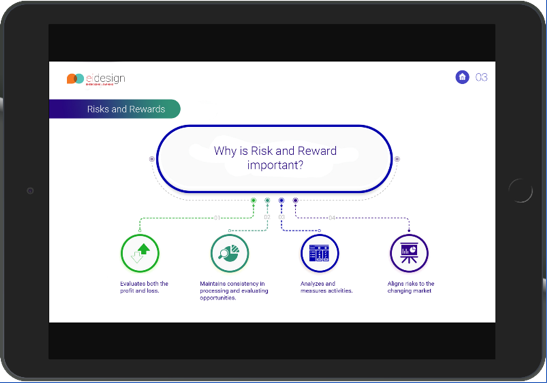Click the second teal connector dot

(x=267, y=200)
